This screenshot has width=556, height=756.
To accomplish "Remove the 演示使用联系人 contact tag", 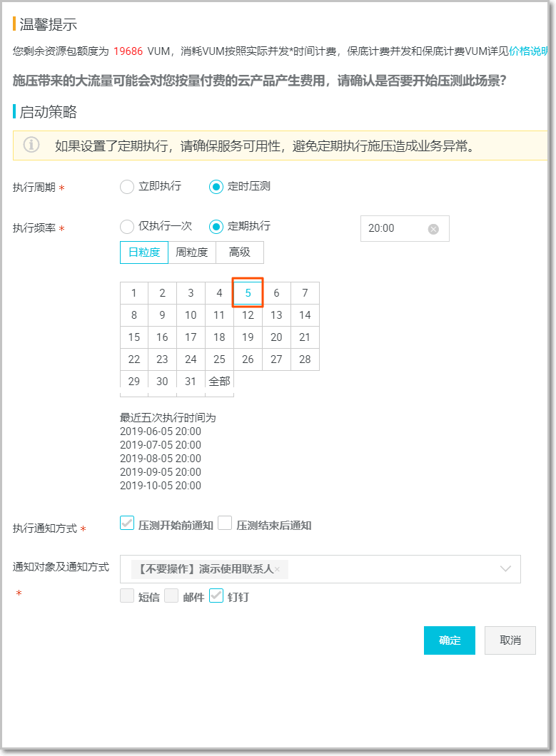I will pyautogui.click(x=277, y=569).
